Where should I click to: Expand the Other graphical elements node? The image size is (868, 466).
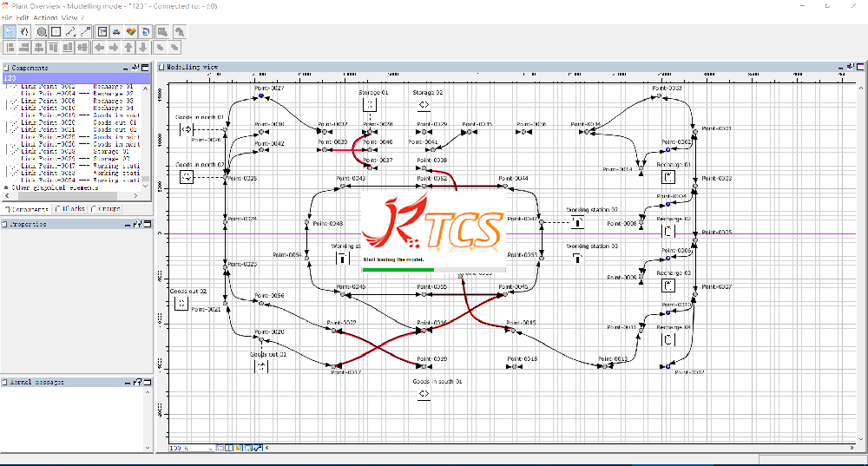pos(6,187)
